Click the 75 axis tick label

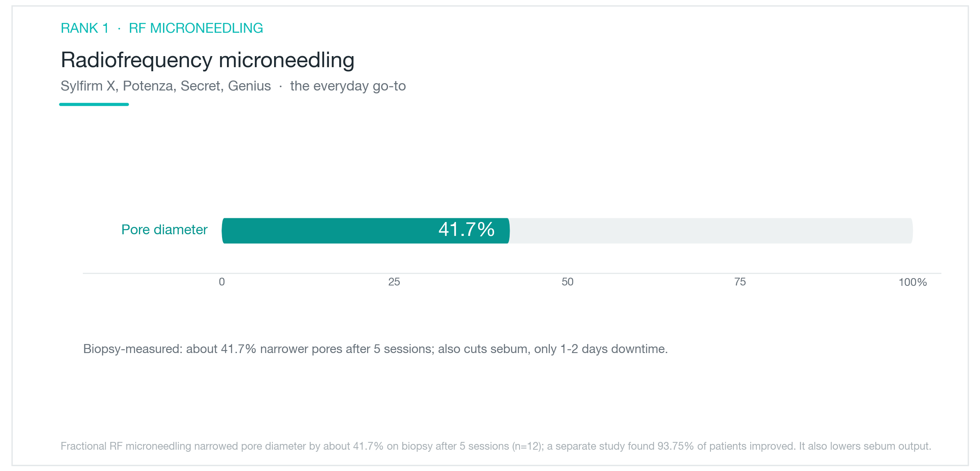[740, 282]
